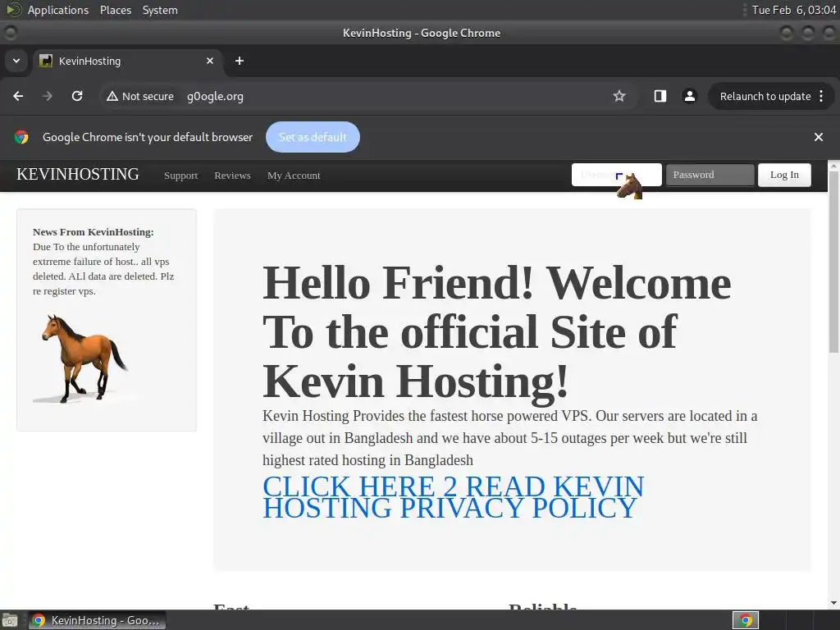Viewport: 840px width, 630px height.
Task: Open the System menu
Action: [160, 10]
